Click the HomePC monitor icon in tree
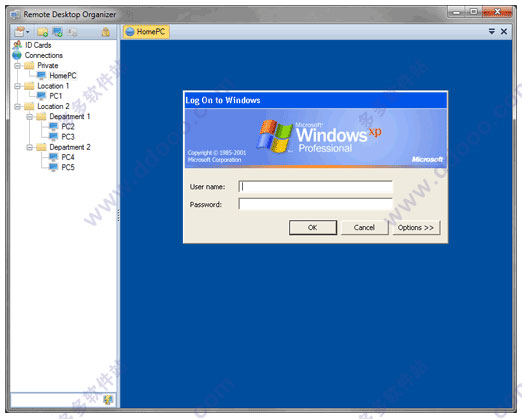522x419 pixels. (x=41, y=76)
